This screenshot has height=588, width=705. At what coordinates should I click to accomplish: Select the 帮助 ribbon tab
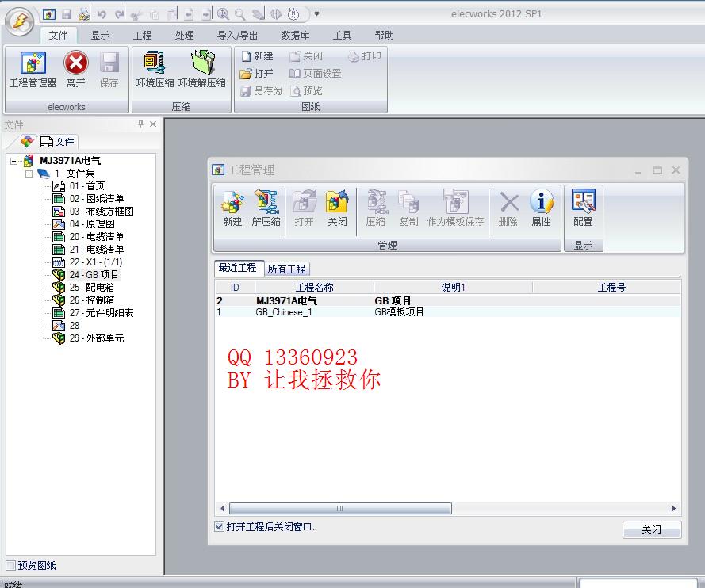tap(385, 36)
